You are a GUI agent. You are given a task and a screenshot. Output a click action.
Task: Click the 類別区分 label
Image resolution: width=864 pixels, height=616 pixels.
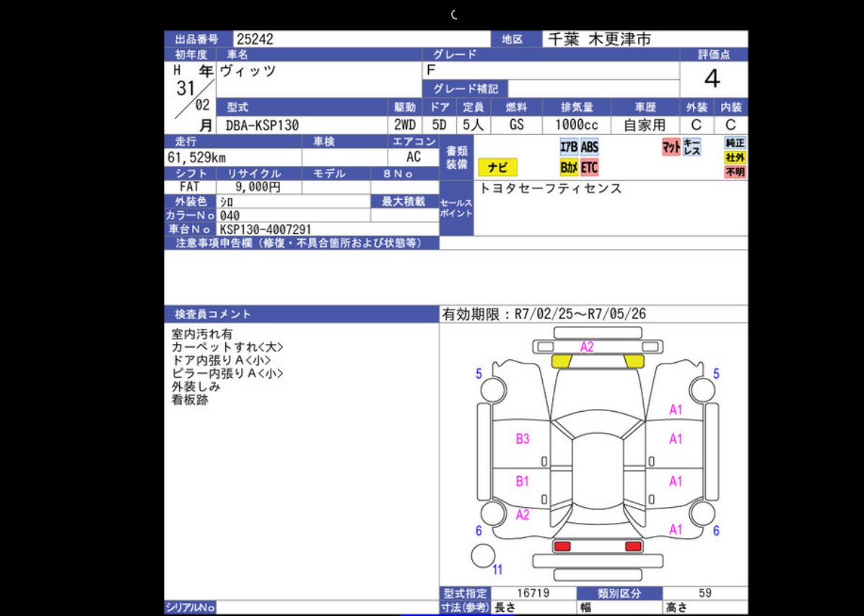coord(620,594)
